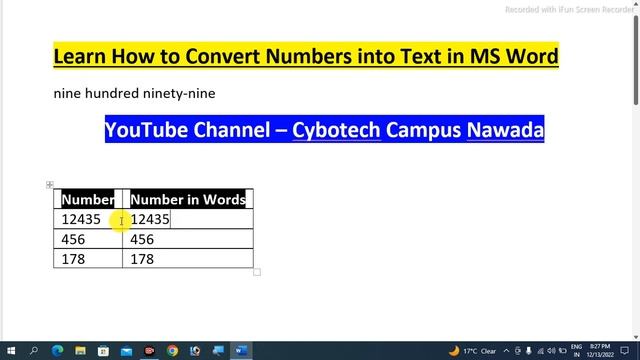The height and width of the screenshot is (360, 640).
Task: Click the microphone tray icon
Action: (x=529, y=351)
